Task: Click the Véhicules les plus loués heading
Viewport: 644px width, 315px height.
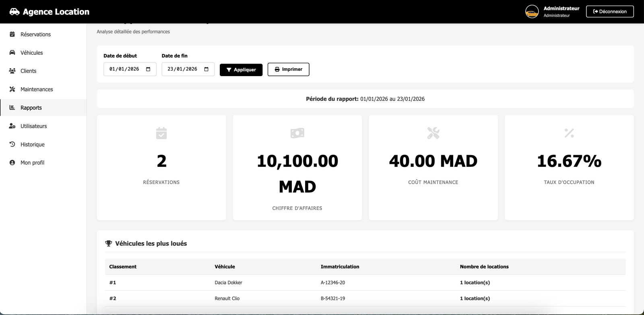Action: point(151,243)
